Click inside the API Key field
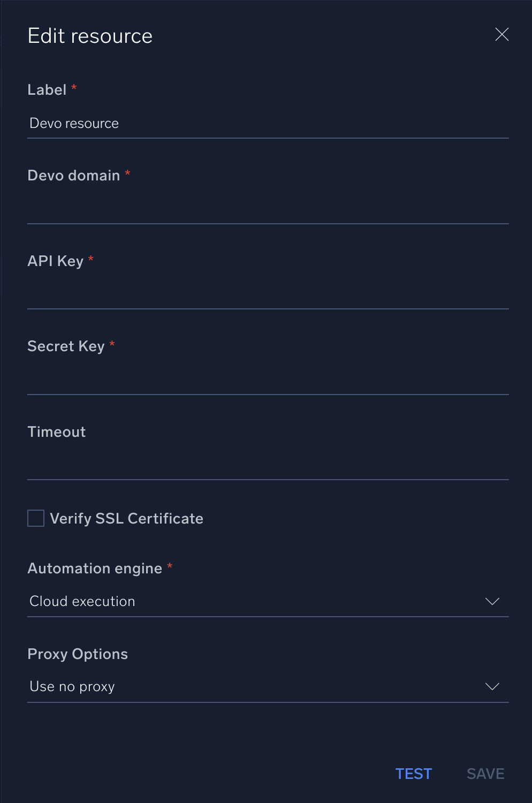This screenshot has width=532, height=803. [x=268, y=294]
